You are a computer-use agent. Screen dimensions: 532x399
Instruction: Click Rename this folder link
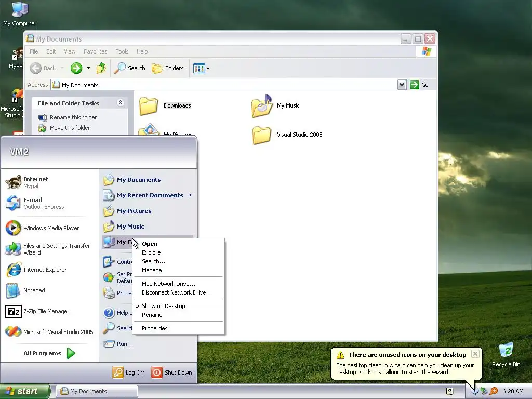pyautogui.click(x=68, y=117)
